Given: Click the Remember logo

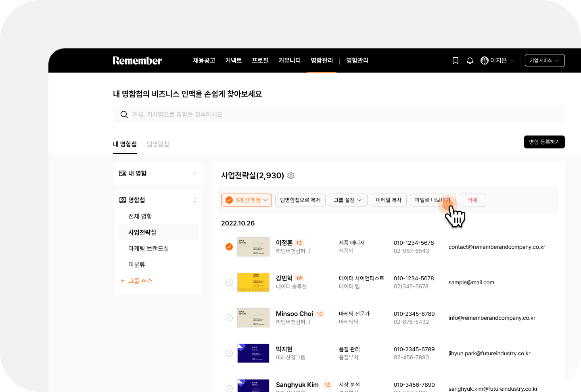Looking at the screenshot, I should click(137, 60).
